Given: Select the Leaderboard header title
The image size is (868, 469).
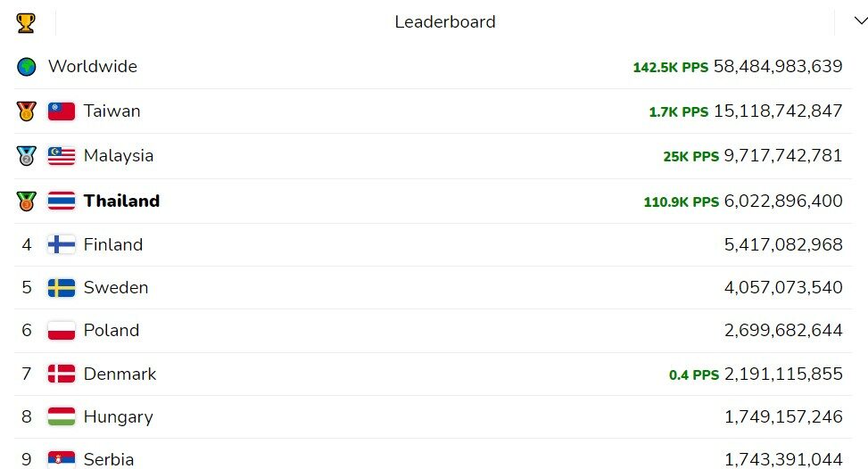Looking at the screenshot, I should pos(445,21).
